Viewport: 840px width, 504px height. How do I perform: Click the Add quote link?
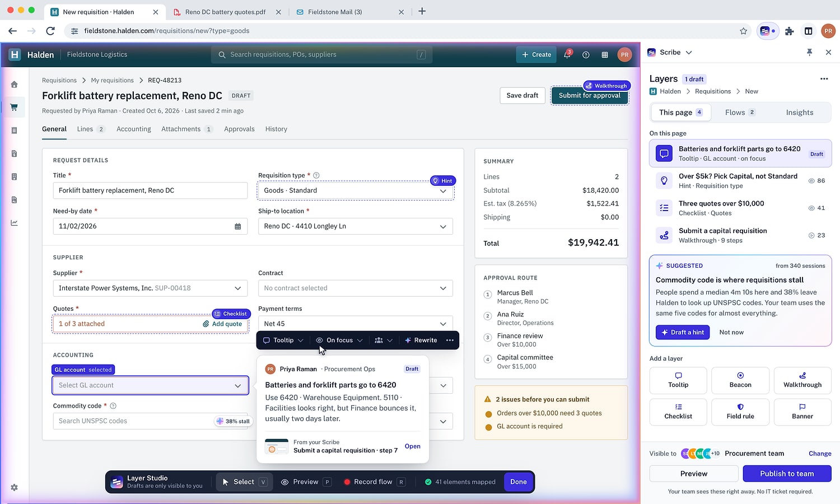[x=222, y=324]
